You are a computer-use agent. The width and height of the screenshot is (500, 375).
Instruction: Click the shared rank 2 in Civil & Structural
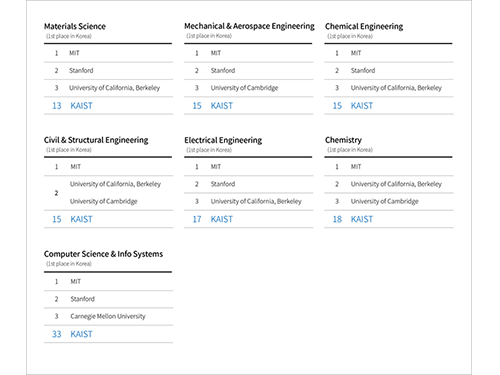[x=56, y=193]
